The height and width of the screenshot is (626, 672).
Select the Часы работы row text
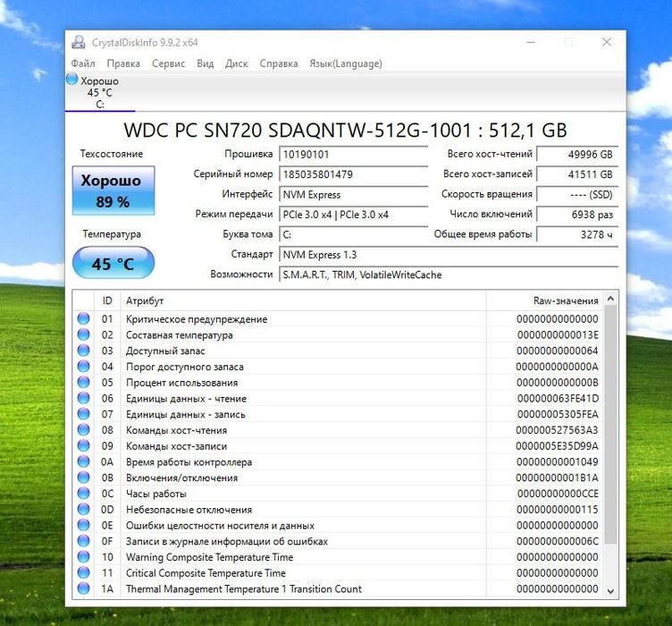(x=156, y=494)
